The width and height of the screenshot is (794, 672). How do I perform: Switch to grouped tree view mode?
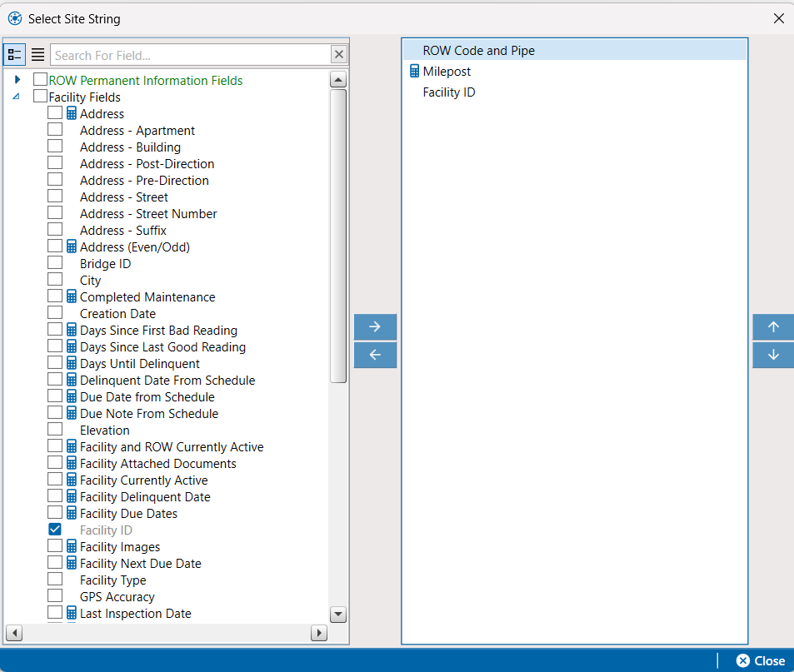[x=14, y=54]
